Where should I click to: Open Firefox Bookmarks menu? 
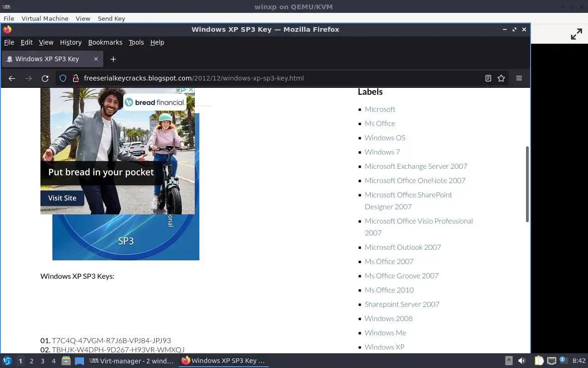105,42
